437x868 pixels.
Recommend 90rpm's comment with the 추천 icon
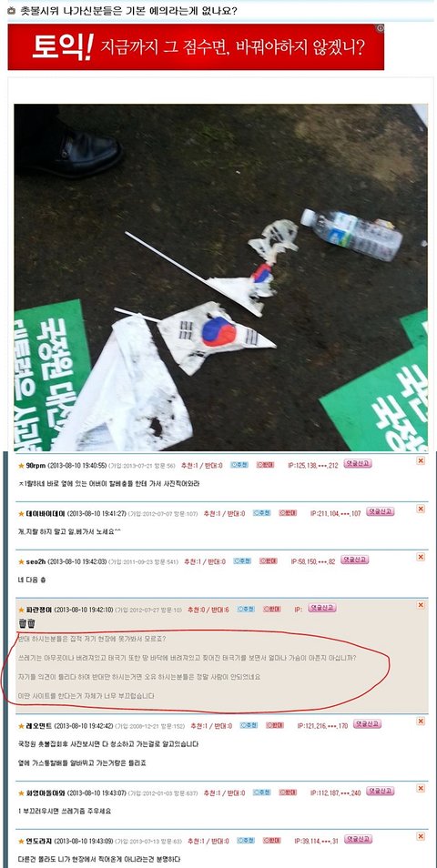239,464
